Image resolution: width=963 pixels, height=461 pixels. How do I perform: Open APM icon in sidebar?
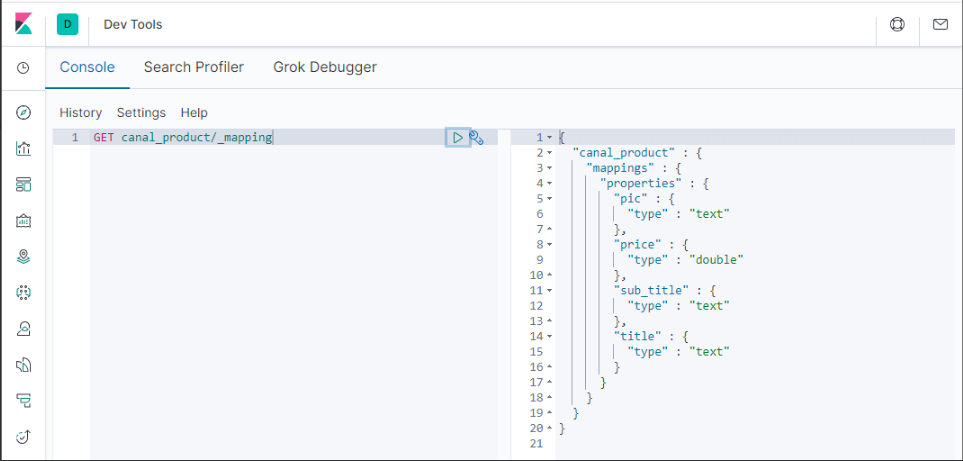(23, 401)
